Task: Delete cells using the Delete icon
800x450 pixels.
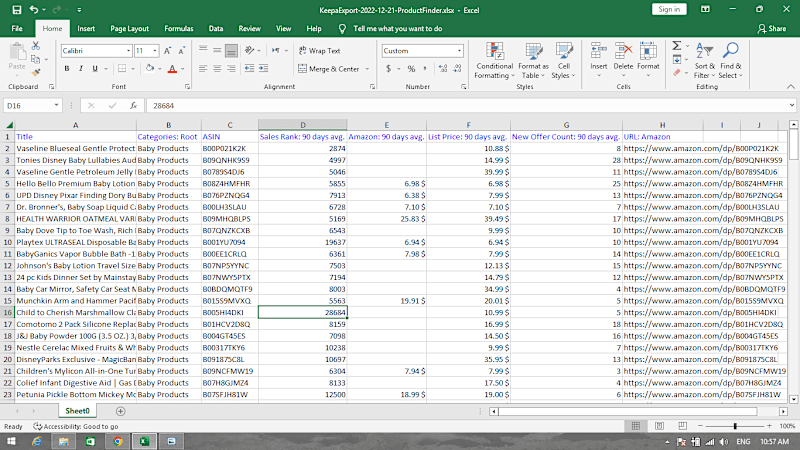Action: (x=623, y=52)
